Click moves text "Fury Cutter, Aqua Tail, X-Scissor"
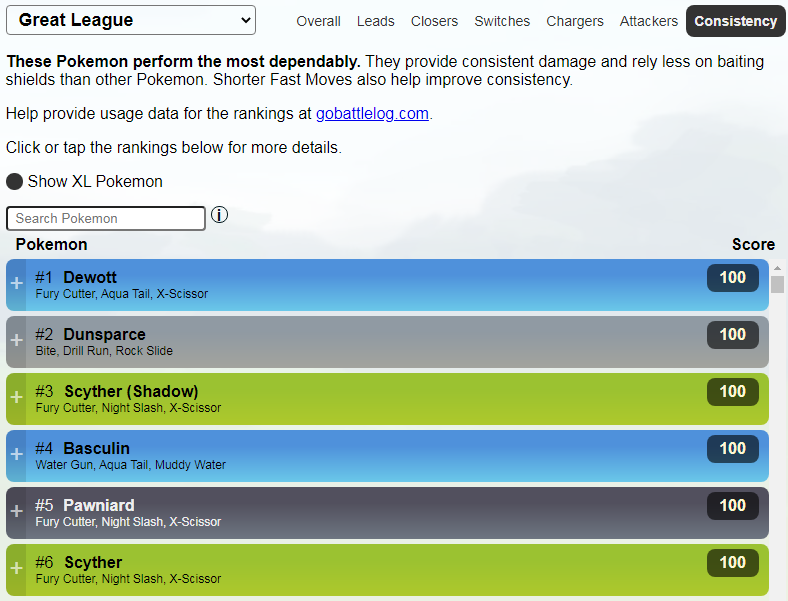Viewport: 788px width, 601px height. coord(122,294)
